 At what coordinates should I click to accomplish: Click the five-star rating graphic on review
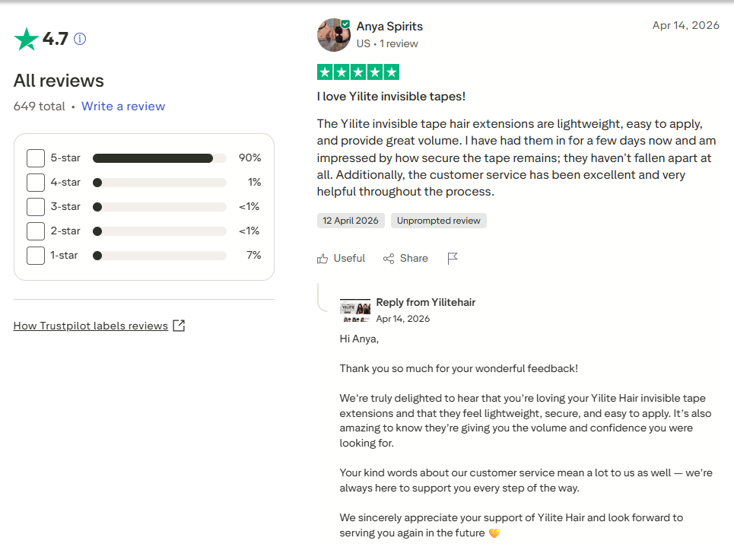[x=358, y=72]
